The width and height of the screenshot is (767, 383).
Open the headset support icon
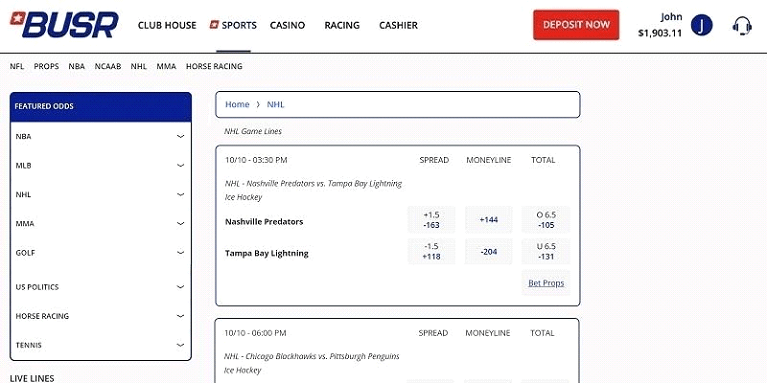pos(742,25)
